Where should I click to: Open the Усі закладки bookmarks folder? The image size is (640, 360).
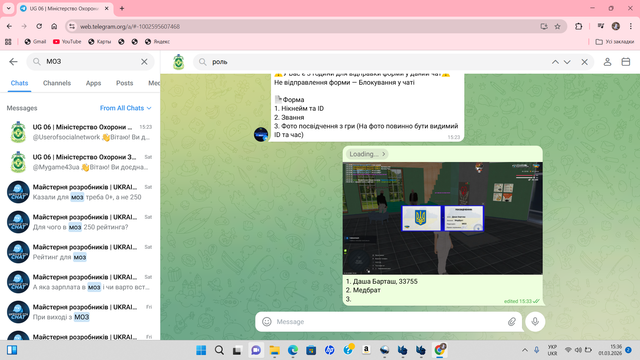[x=615, y=42]
